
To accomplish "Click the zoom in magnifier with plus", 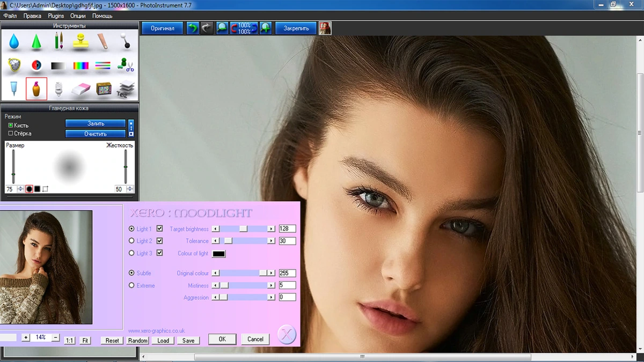I will coord(266,28).
